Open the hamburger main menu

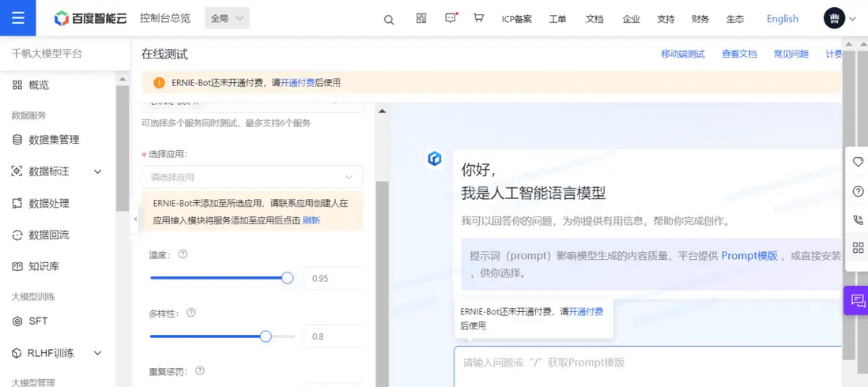(x=17, y=17)
